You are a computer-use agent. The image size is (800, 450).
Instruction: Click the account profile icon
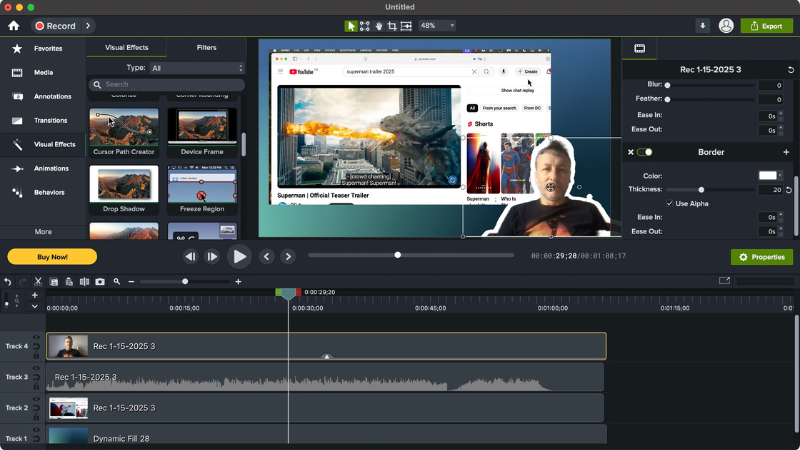tap(726, 25)
